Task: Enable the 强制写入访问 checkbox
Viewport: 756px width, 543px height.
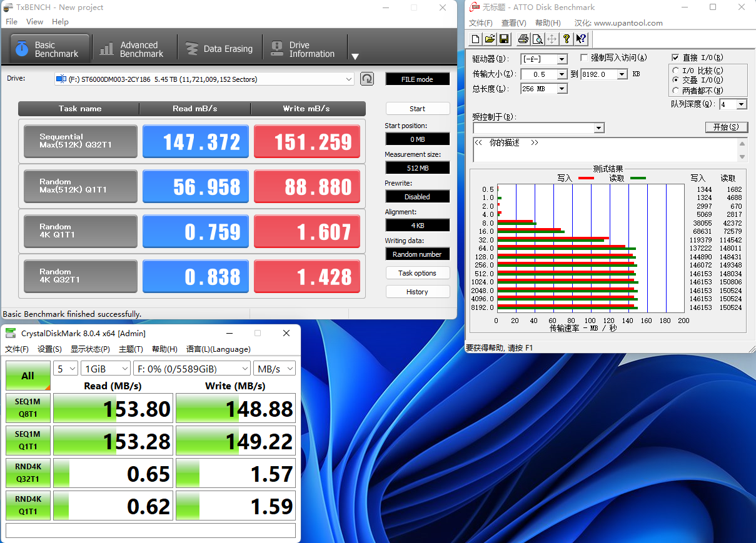Action: pyautogui.click(x=584, y=58)
